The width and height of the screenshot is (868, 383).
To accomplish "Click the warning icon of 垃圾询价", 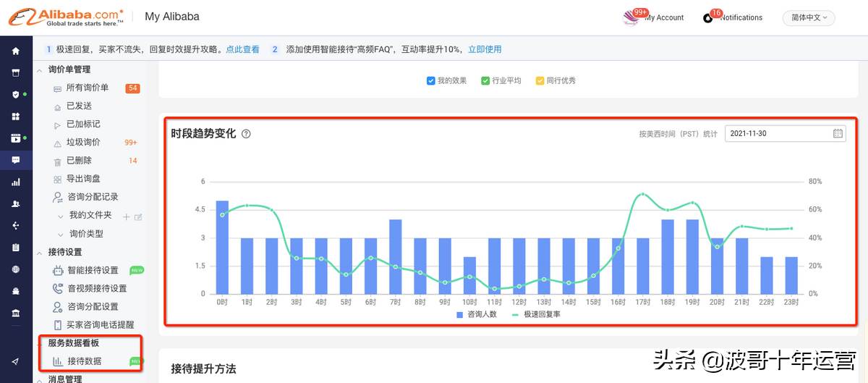I will pyautogui.click(x=58, y=143).
